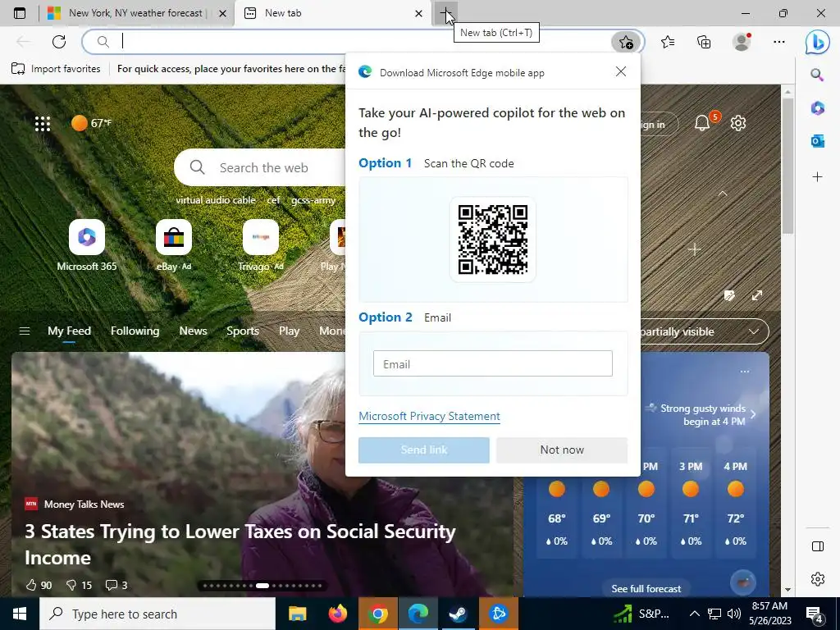Open the Collections icon

[x=704, y=42]
